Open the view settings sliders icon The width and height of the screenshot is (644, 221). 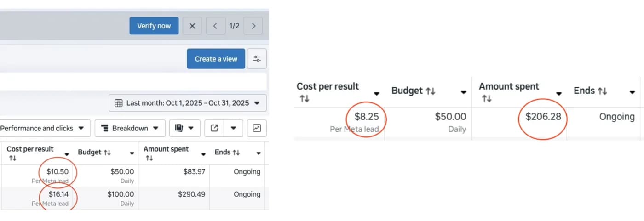pos(257,59)
